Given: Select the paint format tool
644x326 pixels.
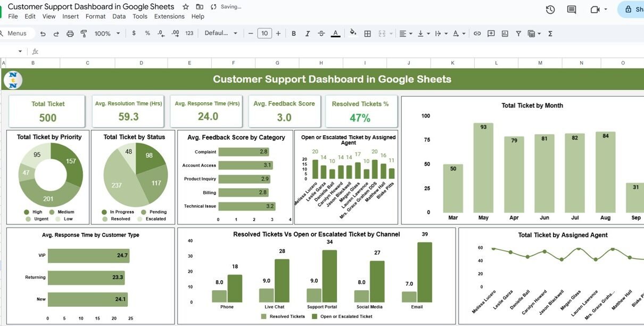Looking at the screenshot, I should click(84, 34).
